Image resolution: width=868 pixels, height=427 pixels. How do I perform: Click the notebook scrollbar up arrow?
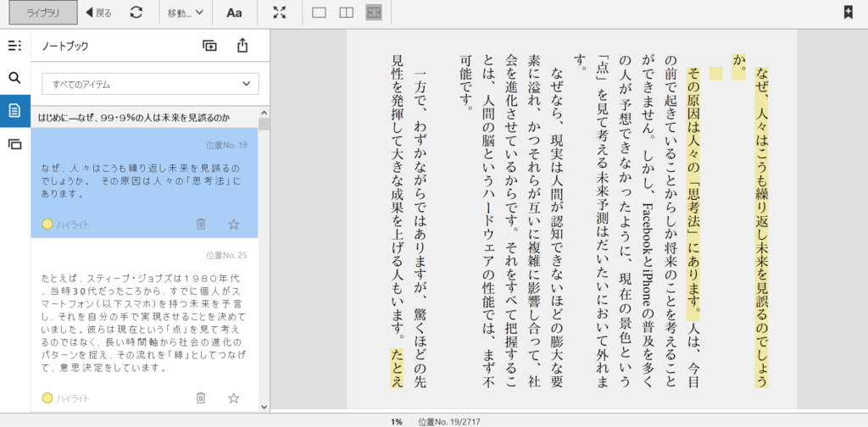point(264,113)
